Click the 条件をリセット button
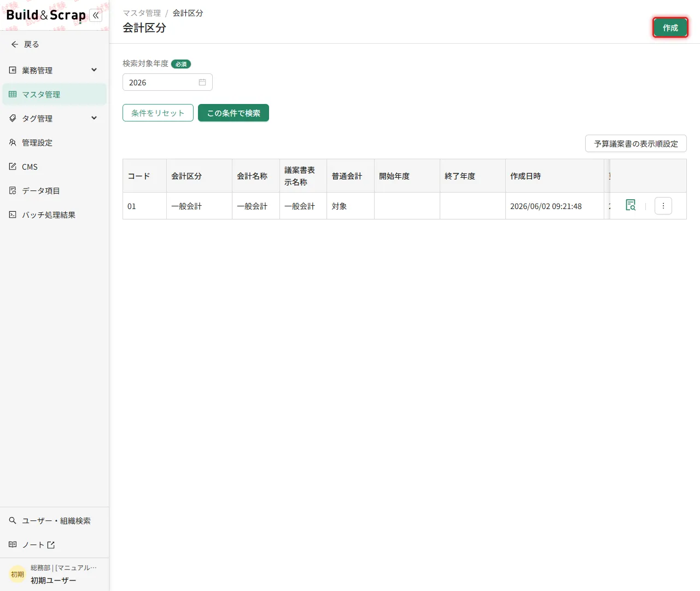Screen dimensions: 700x591 (158, 113)
